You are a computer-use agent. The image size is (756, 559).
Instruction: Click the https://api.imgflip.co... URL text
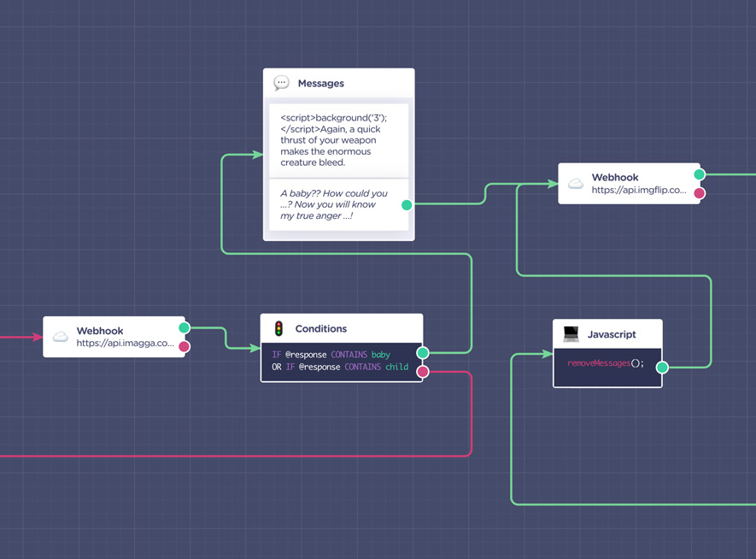(x=639, y=190)
